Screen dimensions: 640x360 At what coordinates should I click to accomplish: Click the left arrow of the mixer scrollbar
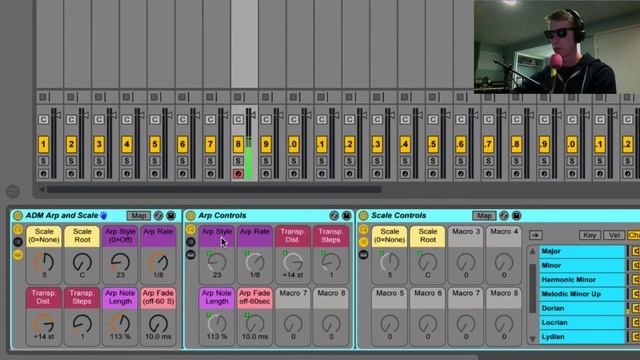[x=41, y=189]
